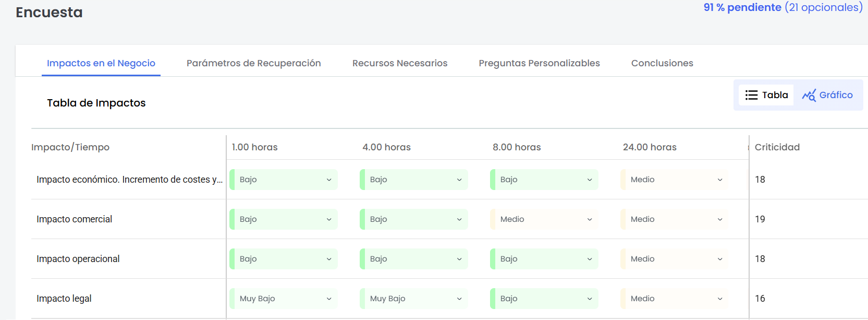The width and height of the screenshot is (868, 320).
Task: Open Impacto económico 1.00 horas dropdown
Action: pos(284,180)
